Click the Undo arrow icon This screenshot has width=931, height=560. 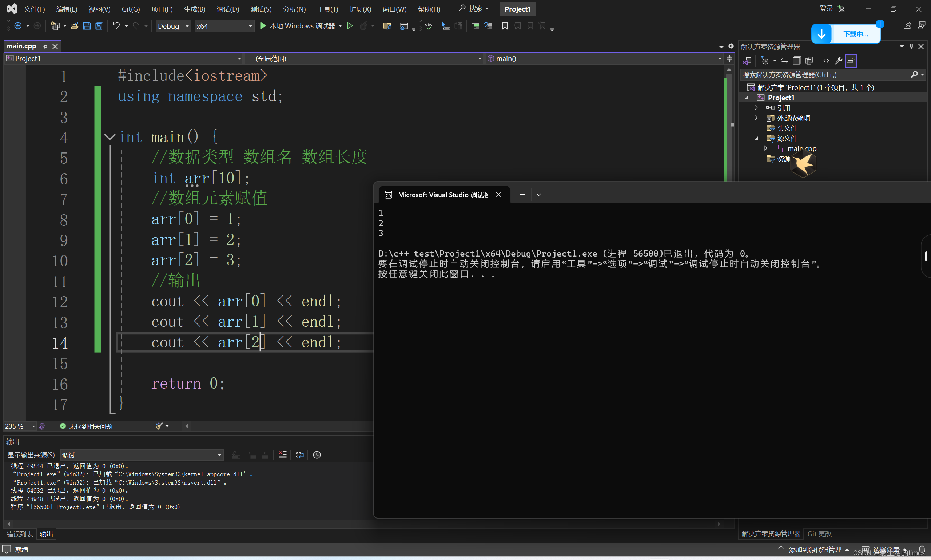point(116,26)
